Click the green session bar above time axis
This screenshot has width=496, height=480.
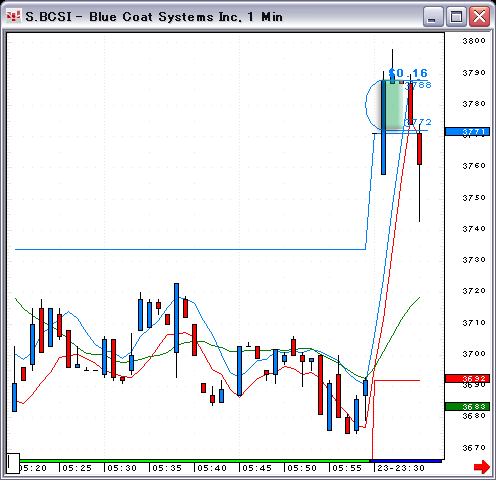point(195,461)
